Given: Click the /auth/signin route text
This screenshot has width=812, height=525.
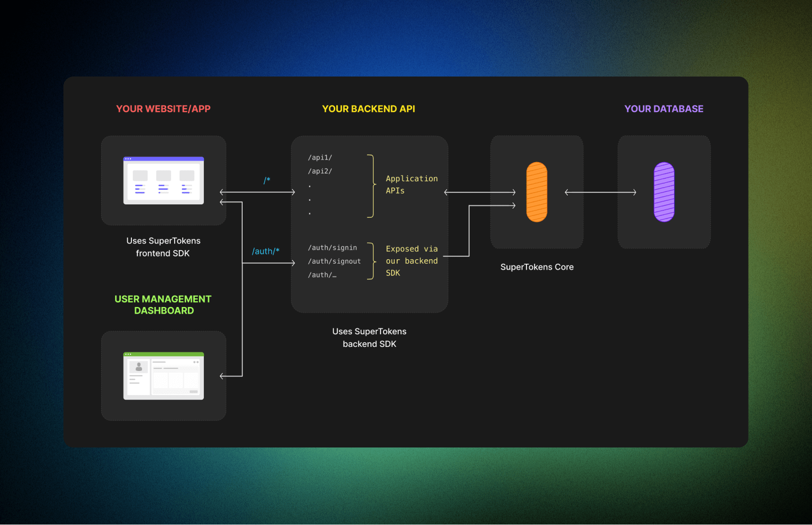Looking at the screenshot, I should tap(333, 248).
